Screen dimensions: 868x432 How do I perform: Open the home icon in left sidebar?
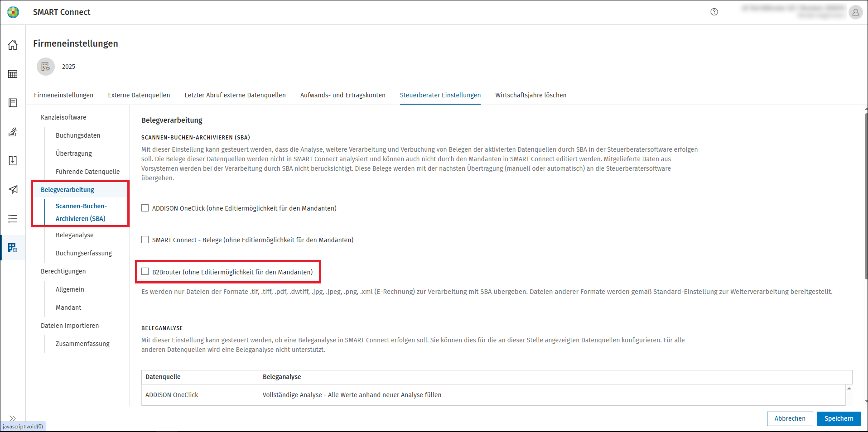[13, 45]
